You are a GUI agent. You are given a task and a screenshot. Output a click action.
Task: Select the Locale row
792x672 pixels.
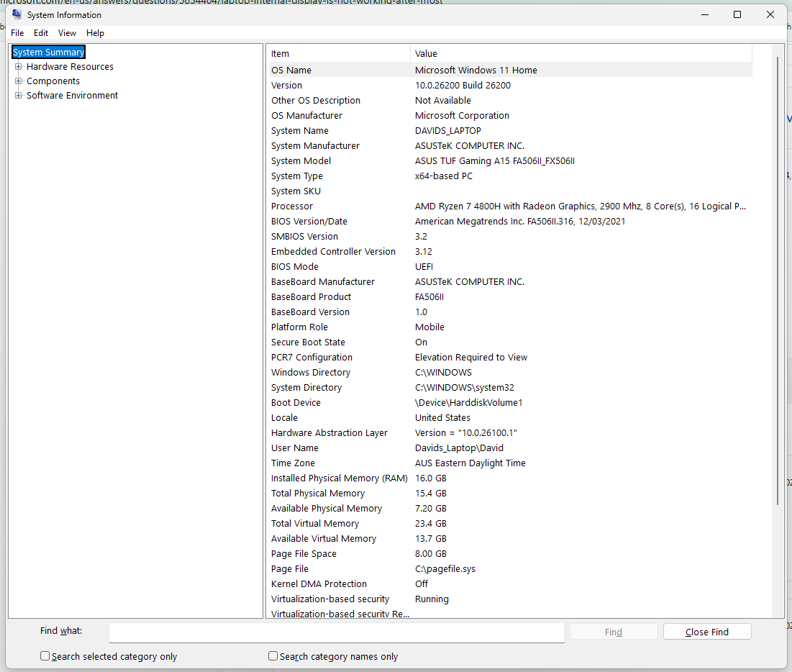509,418
